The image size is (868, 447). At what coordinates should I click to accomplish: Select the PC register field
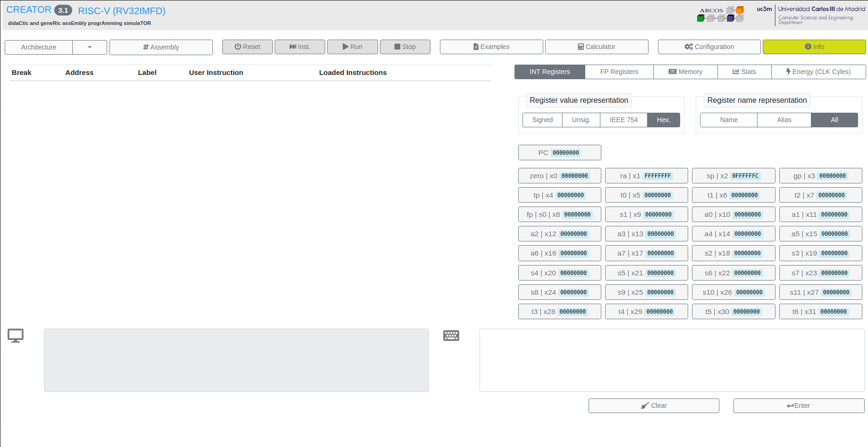(x=559, y=152)
